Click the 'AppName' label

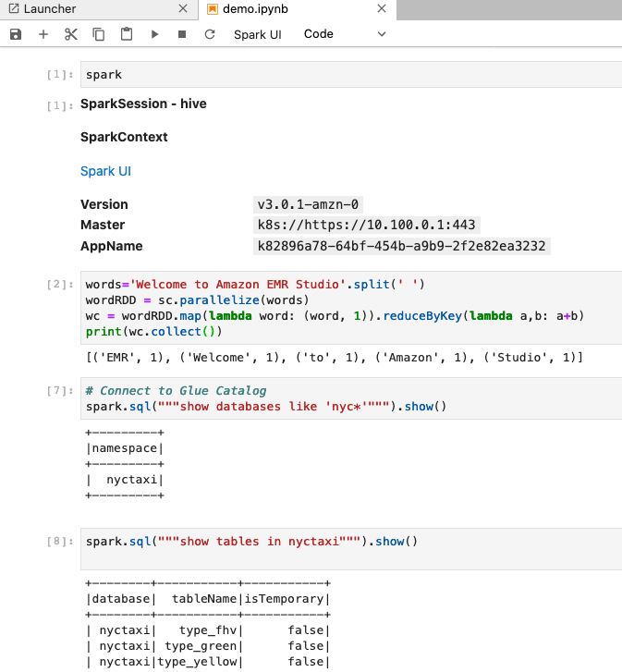click(x=112, y=246)
